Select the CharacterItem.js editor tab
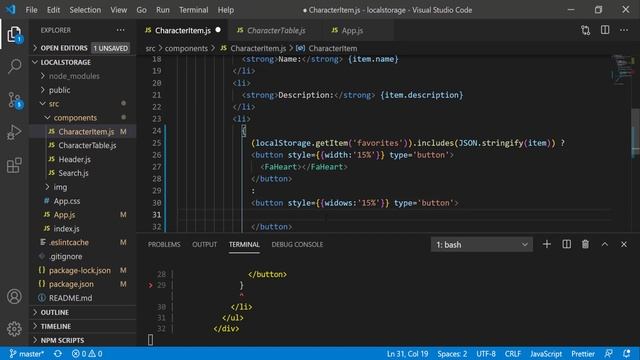This screenshot has width=640, height=360. click(x=183, y=30)
